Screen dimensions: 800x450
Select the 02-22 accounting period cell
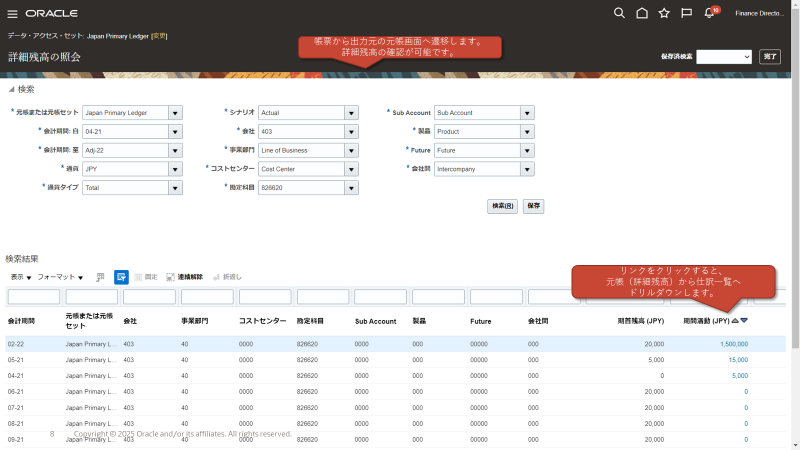(x=16, y=344)
